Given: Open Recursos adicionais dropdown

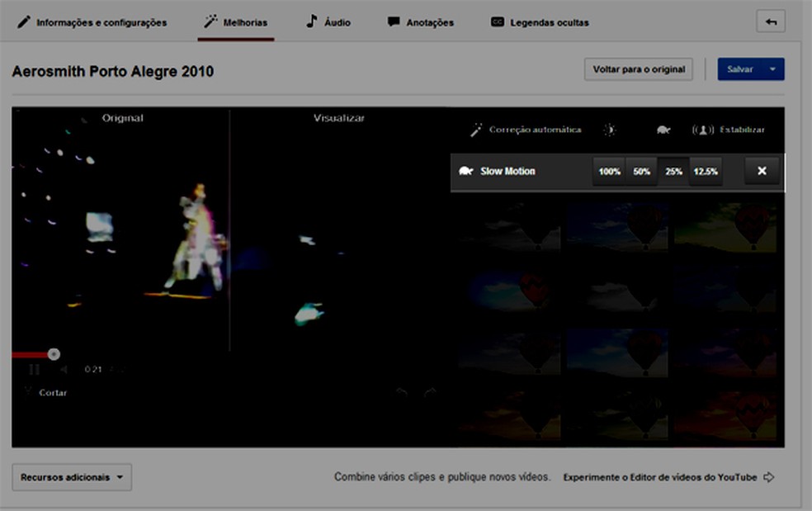Looking at the screenshot, I should coord(72,477).
